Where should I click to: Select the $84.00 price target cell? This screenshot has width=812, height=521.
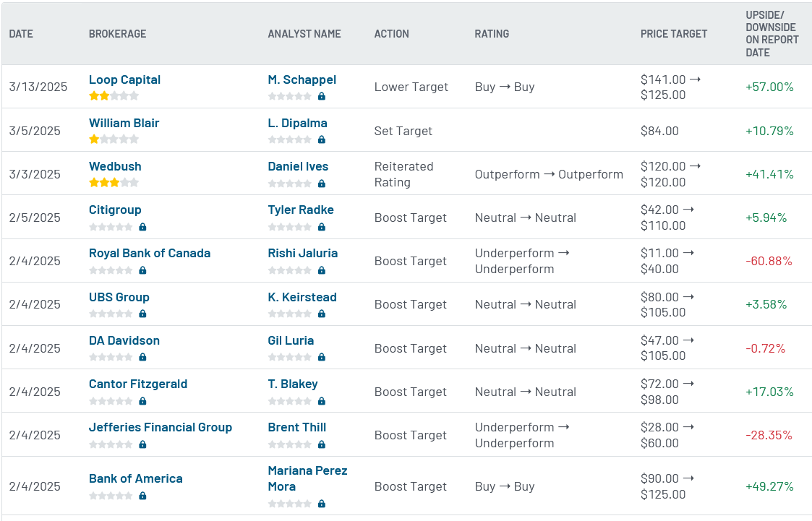pos(659,131)
